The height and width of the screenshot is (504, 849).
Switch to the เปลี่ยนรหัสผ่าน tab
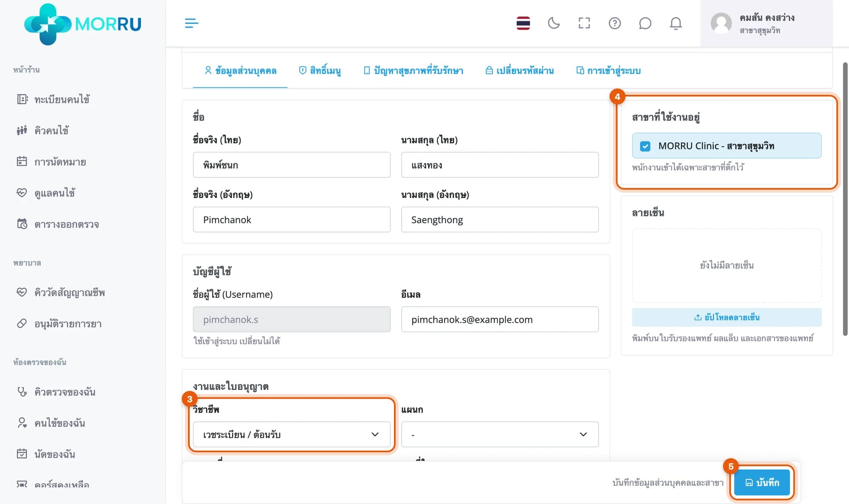[520, 70]
